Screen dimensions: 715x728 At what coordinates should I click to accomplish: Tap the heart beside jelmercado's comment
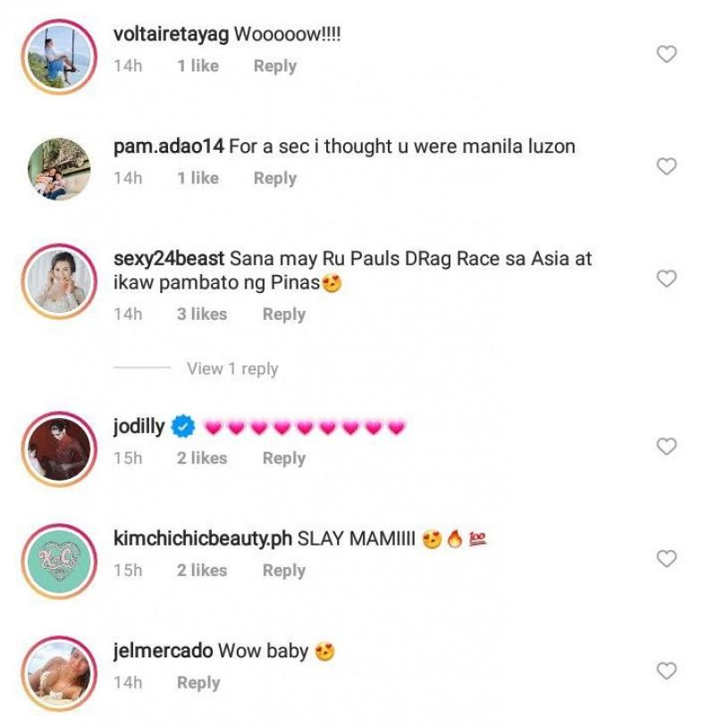pos(667,671)
